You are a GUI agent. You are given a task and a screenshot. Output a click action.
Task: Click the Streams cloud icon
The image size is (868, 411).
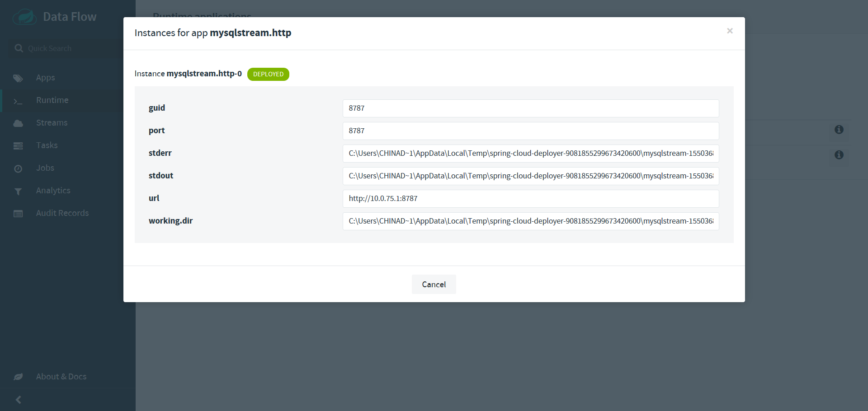pos(18,123)
